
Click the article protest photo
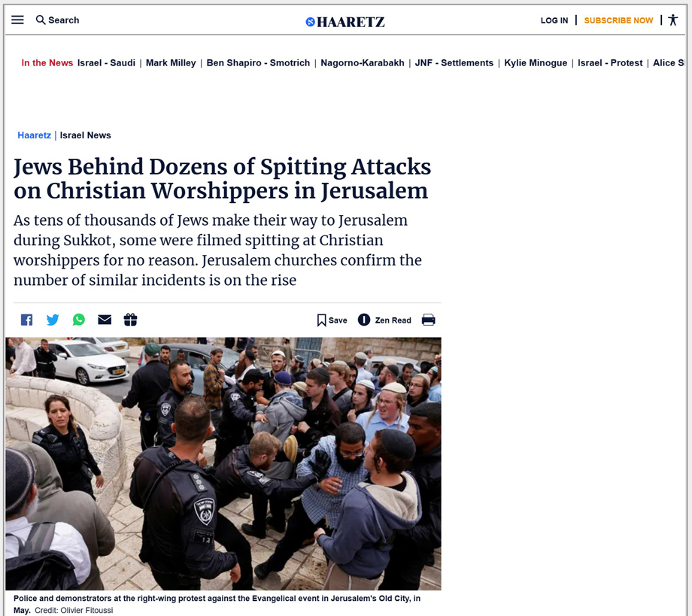(x=223, y=464)
